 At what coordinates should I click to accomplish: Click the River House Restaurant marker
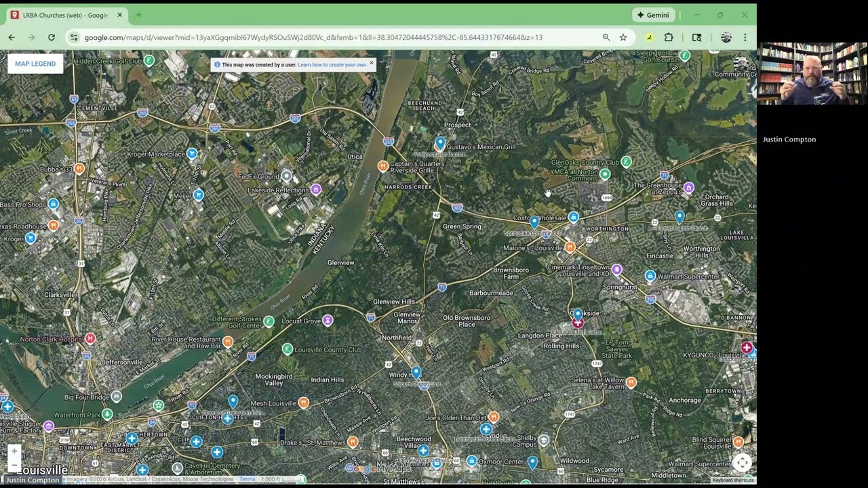pos(228,342)
